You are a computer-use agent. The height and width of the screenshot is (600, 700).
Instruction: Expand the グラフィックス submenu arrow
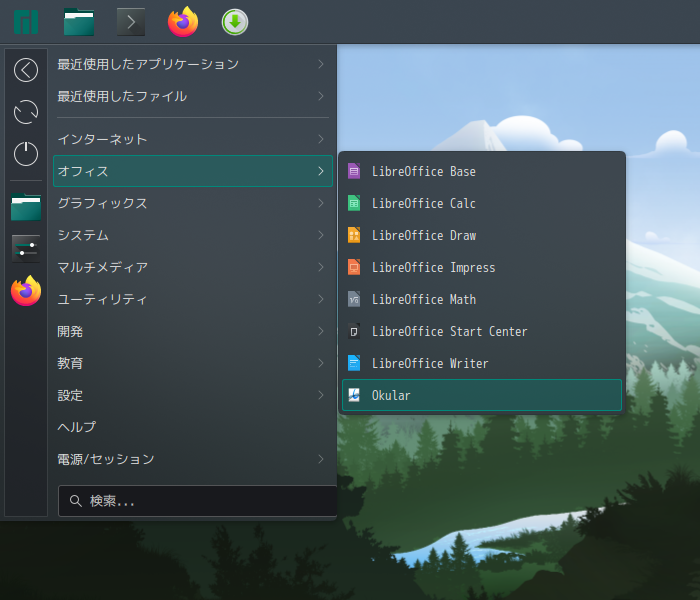point(321,203)
